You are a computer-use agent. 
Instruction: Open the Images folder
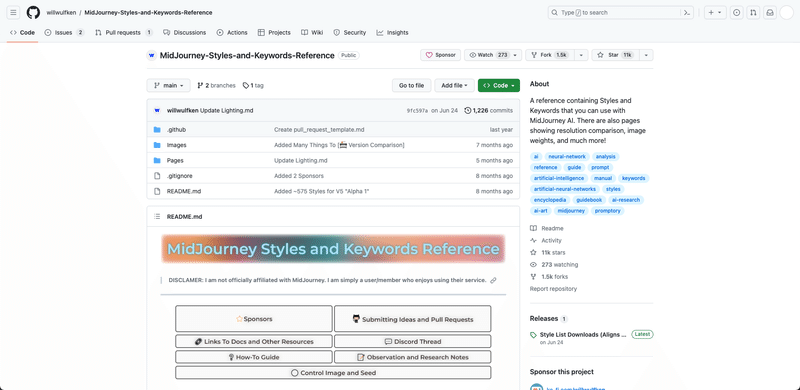coord(177,145)
